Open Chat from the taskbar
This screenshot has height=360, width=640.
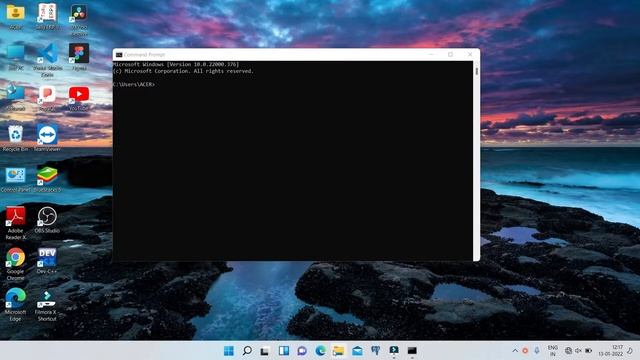point(302,351)
